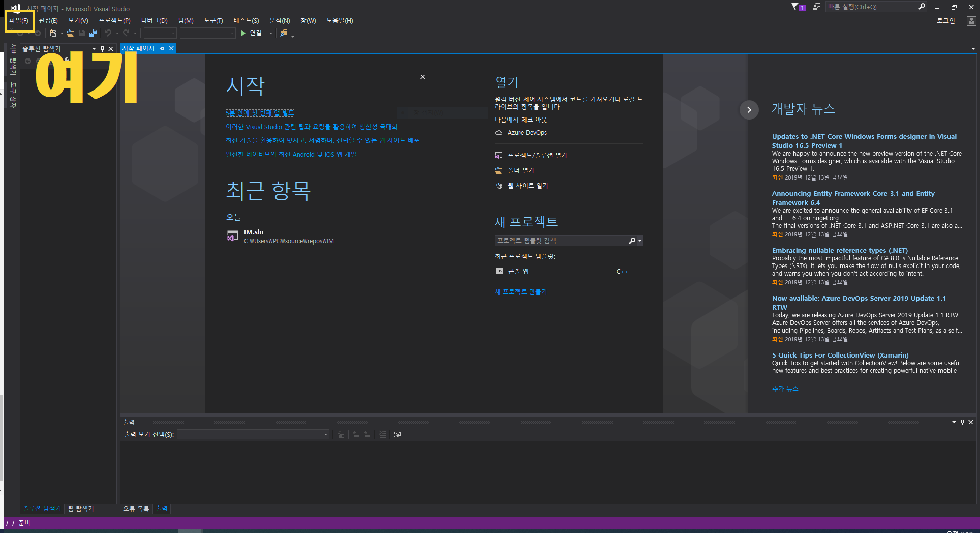The height and width of the screenshot is (533, 980).
Task: Open the 도구 상자 side tab
Action: coord(13,95)
